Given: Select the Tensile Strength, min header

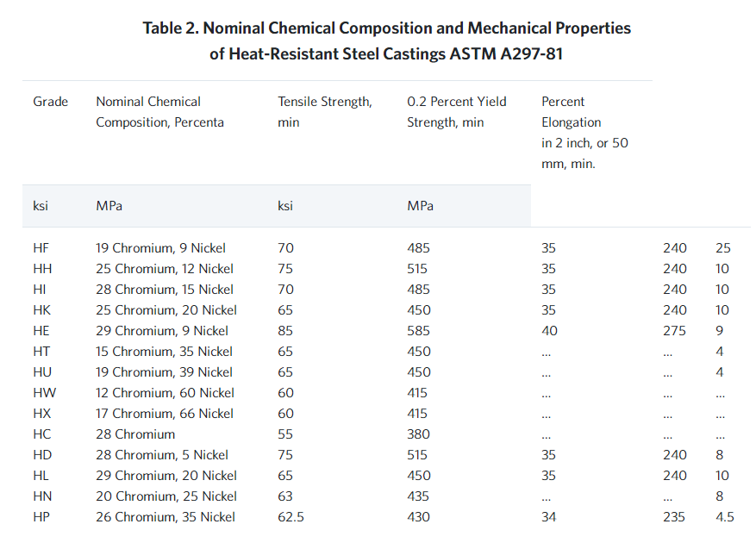Looking at the screenshot, I should (325, 112).
